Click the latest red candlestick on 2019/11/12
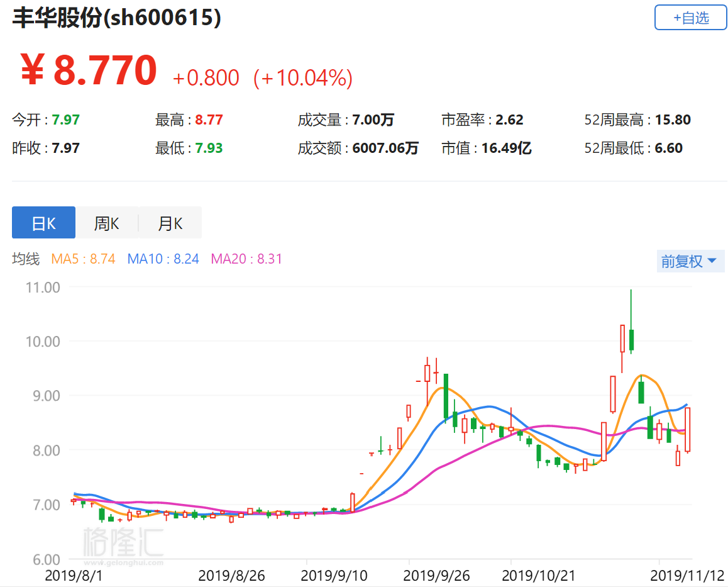The width and height of the screenshot is (728, 587). tap(688, 430)
